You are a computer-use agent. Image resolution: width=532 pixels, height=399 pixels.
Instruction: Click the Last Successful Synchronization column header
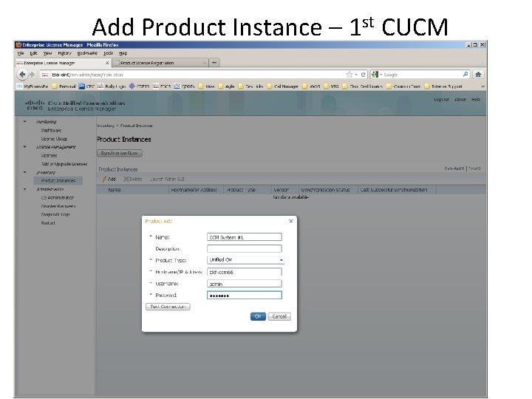click(x=394, y=190)
